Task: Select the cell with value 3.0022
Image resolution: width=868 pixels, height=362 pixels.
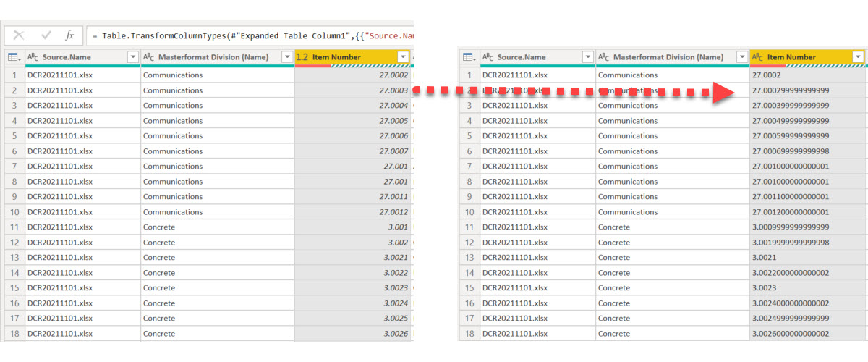Action: point(353,273)
